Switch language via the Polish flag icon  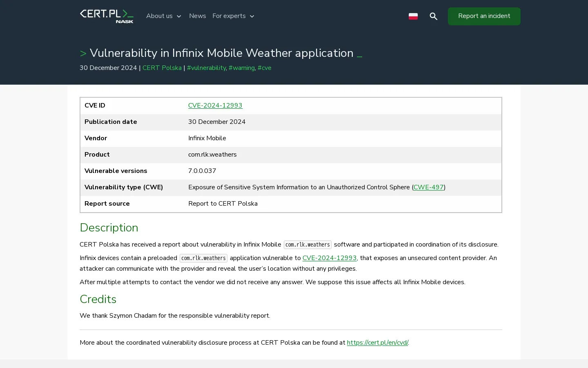pos(413,16)
